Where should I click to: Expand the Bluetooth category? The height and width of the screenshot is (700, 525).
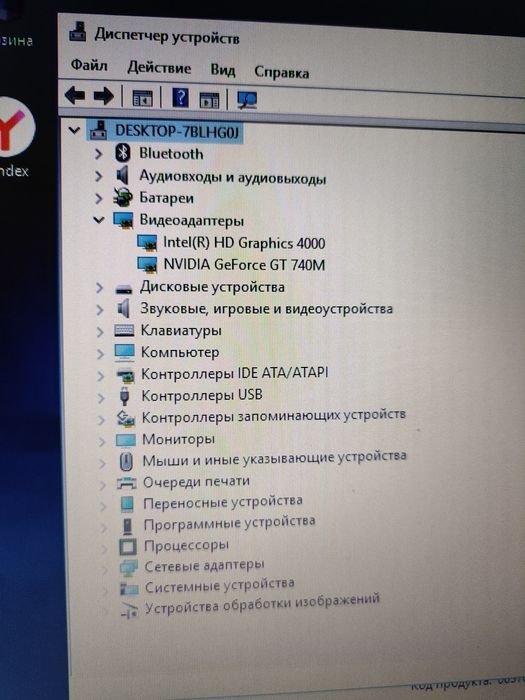(99, 154)
